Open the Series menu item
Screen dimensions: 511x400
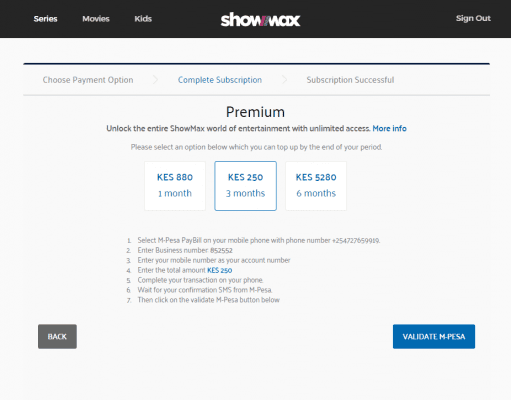click(x=45, y=19)
